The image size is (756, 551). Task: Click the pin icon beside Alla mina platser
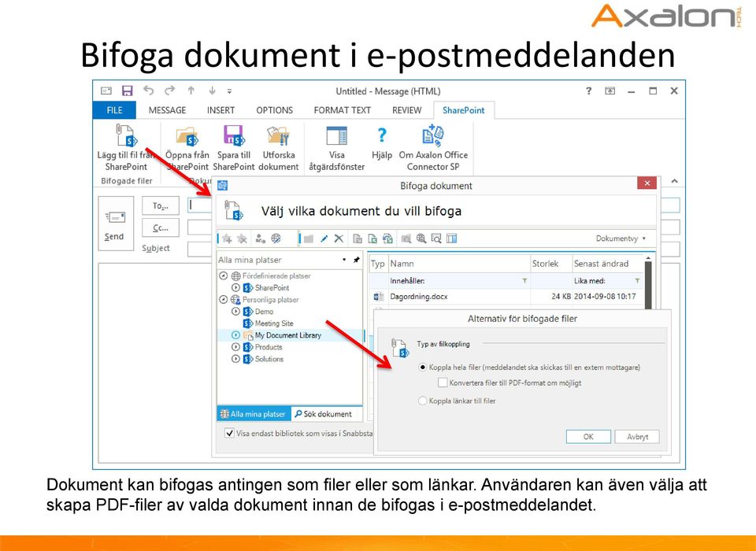[356, 260]
